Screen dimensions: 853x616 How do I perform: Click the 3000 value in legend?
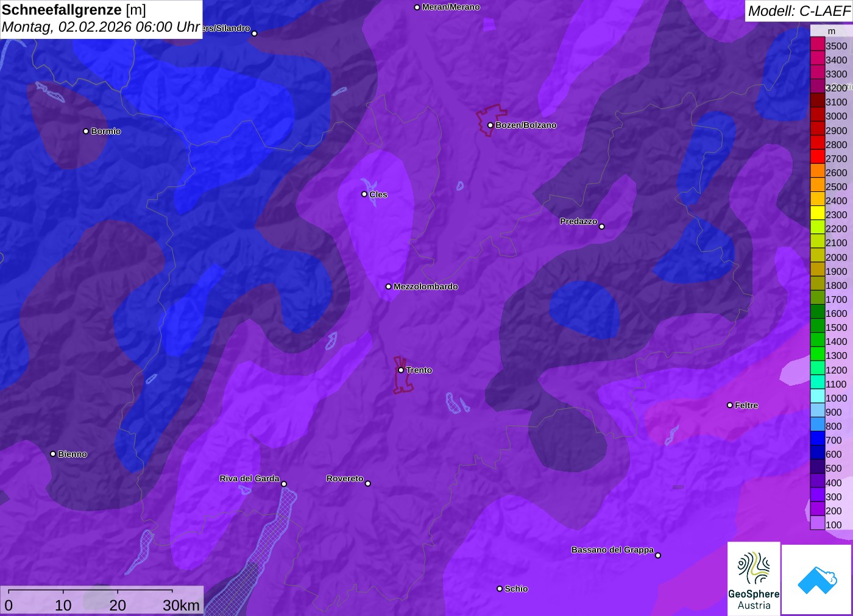point(837,116)
